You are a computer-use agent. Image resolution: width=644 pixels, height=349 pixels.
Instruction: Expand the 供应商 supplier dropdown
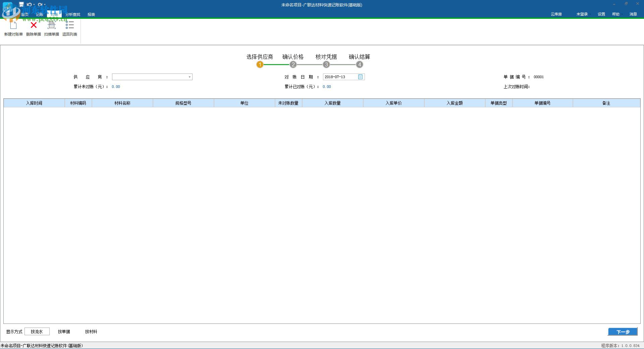click(190, 77)
